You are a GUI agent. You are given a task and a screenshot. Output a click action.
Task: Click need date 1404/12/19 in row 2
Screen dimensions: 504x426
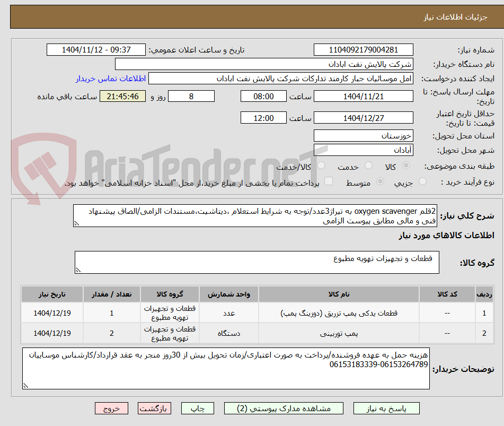[x=52, y=333]
